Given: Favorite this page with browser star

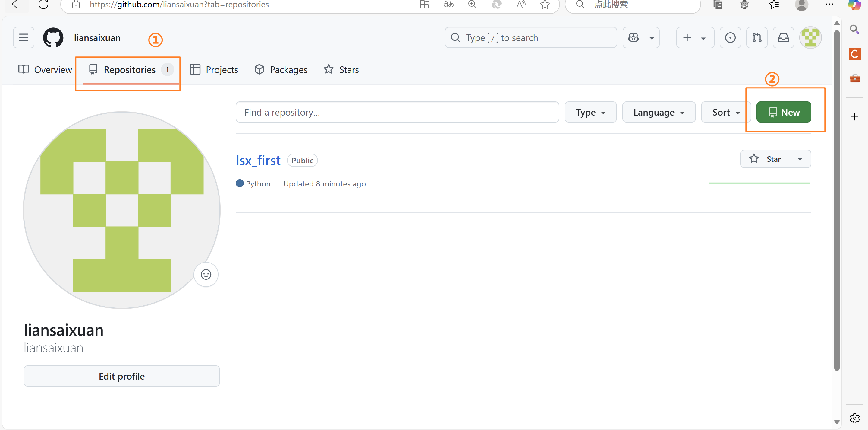Looking at the screenshot, I should (x=545, y=5).
